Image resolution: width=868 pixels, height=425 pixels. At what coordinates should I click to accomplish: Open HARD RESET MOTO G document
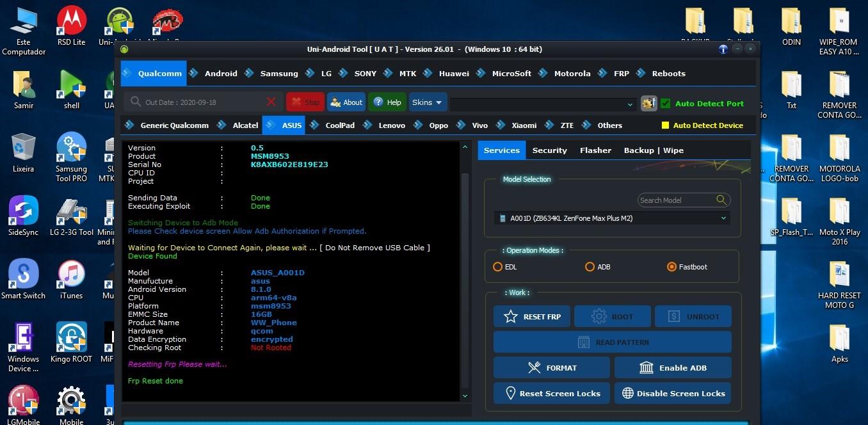tap(839, 284)
